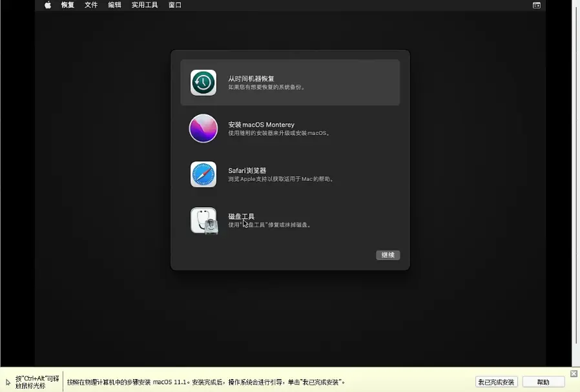The image size is (580, 392).
Task: Open the 文件 menu
Action: tap(91, 5)
